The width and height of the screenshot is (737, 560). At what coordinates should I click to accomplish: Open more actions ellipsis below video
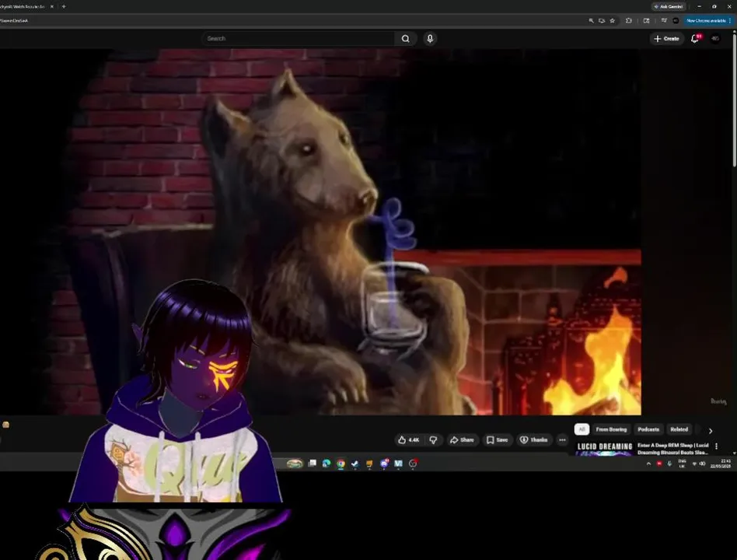pyautogui.click(x=562, y=439)
